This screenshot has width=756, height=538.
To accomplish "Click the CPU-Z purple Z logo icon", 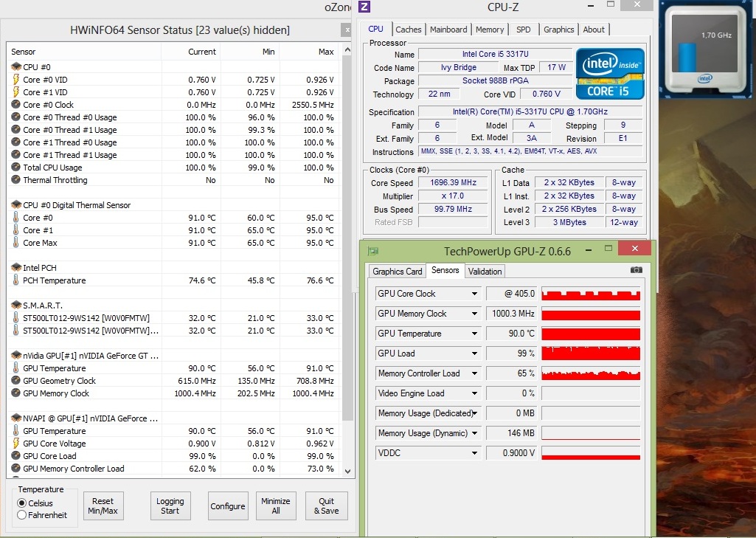I will click(364, 7).
